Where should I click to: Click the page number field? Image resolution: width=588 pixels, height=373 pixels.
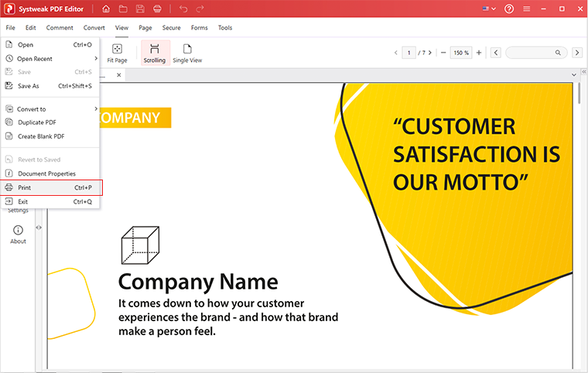coord(409,53)
